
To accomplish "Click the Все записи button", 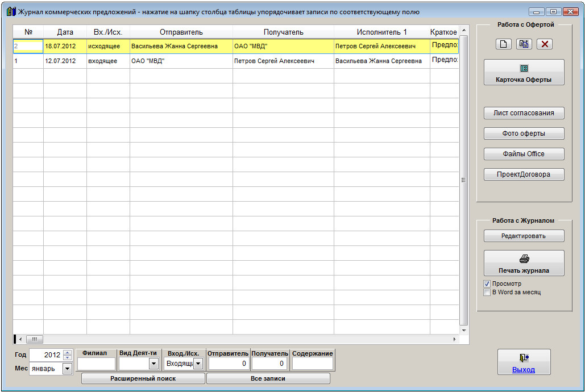I will pos(268,378).
